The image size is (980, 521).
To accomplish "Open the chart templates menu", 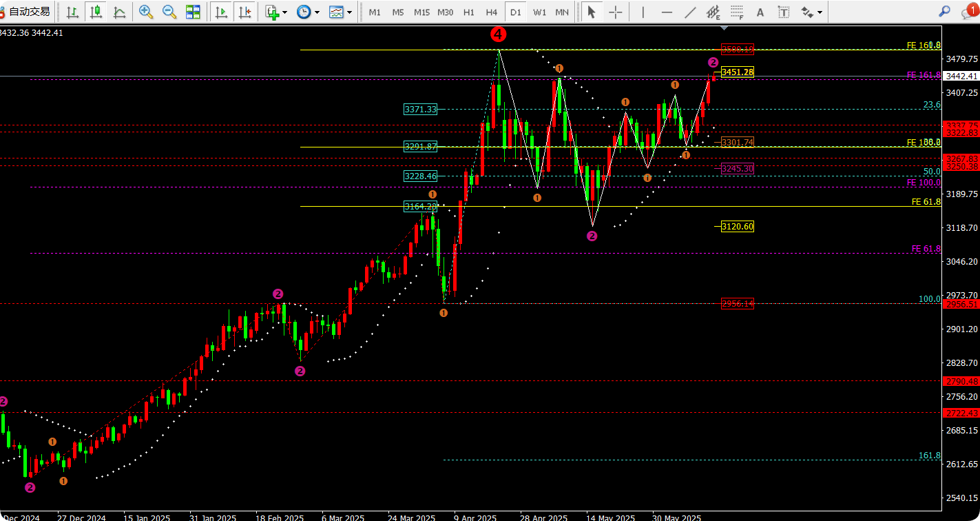I will (336, 12).
